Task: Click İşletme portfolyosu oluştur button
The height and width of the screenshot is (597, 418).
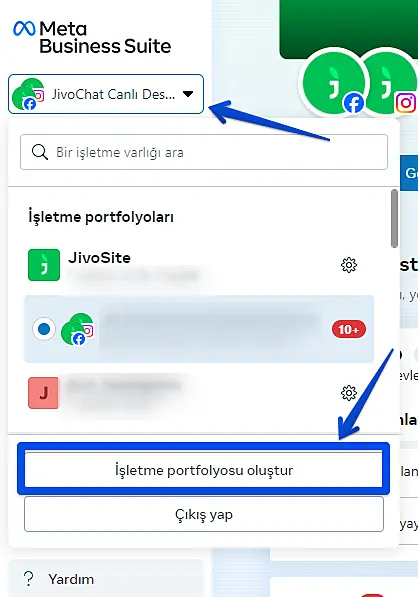Action: pyautogui.click(x=203, y=469)
